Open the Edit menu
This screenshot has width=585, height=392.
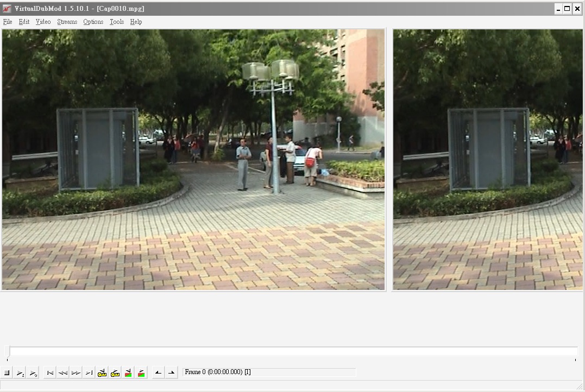point(24,22)
